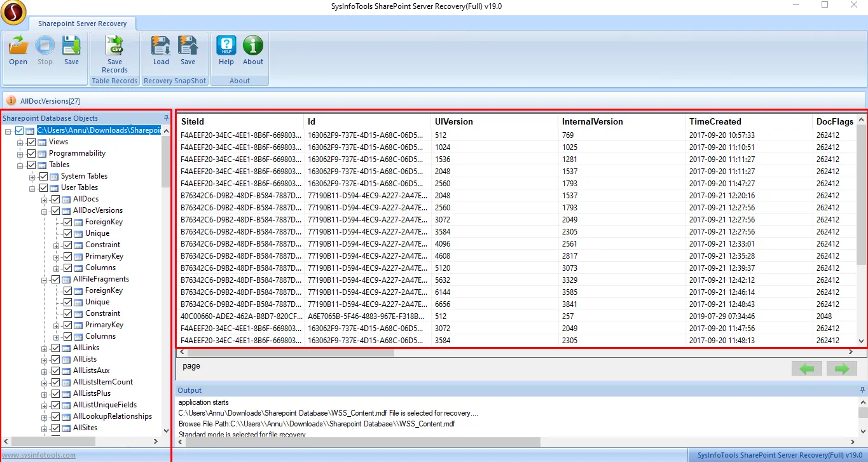Collapse the AllFileFragments tree node

(x=45, y=279)
